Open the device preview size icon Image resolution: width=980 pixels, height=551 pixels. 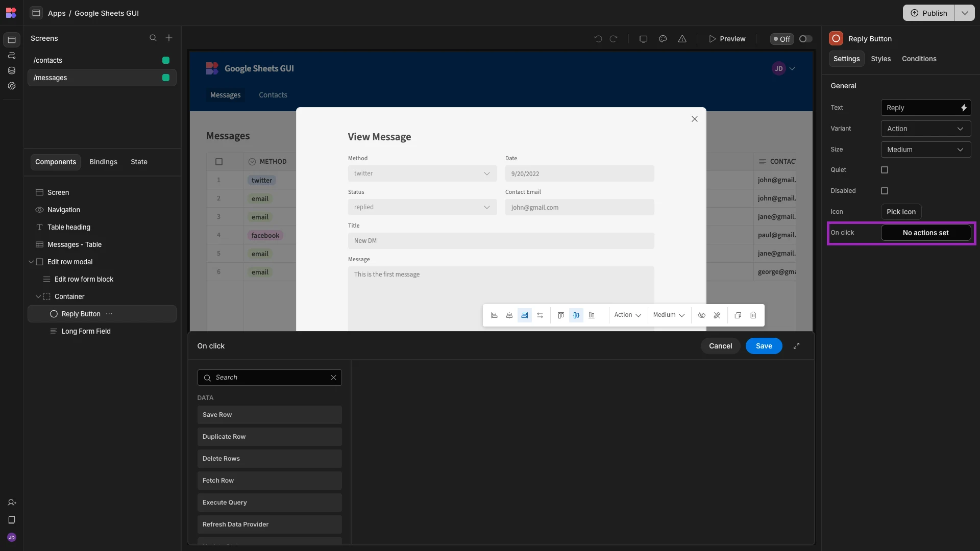644,39
